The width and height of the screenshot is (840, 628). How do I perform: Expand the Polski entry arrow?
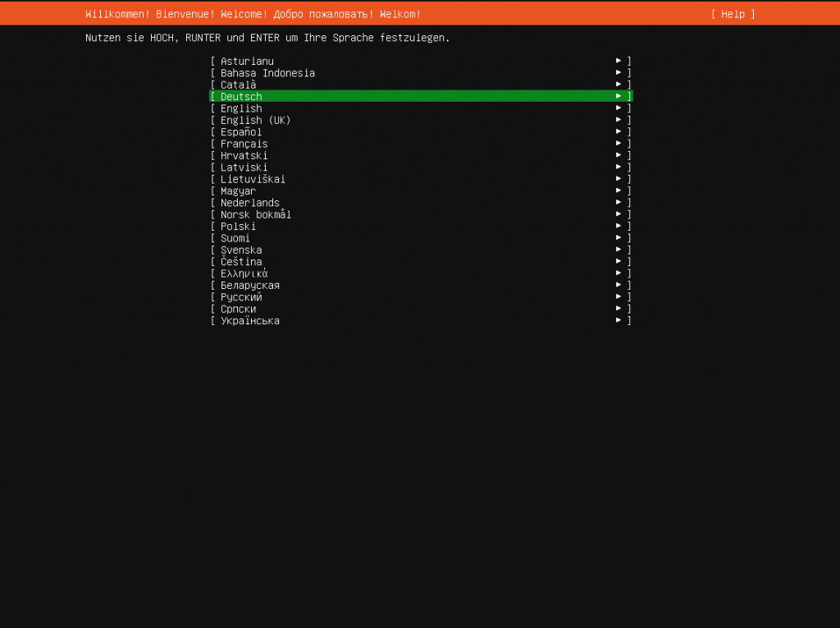click(619, 226)
